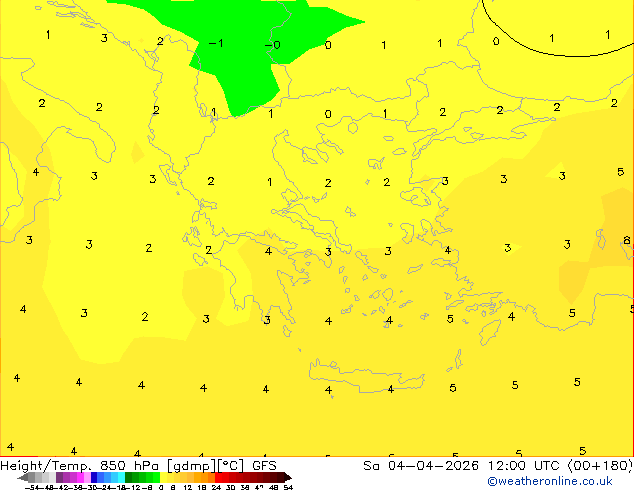Click the "12:00 UTC" time text
Screen dimensions: 634x490
point(525,465)
